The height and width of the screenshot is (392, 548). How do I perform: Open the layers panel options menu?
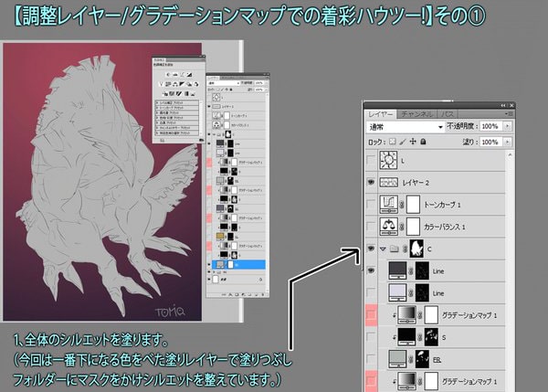pyautogui.click(x=510, y=114)
